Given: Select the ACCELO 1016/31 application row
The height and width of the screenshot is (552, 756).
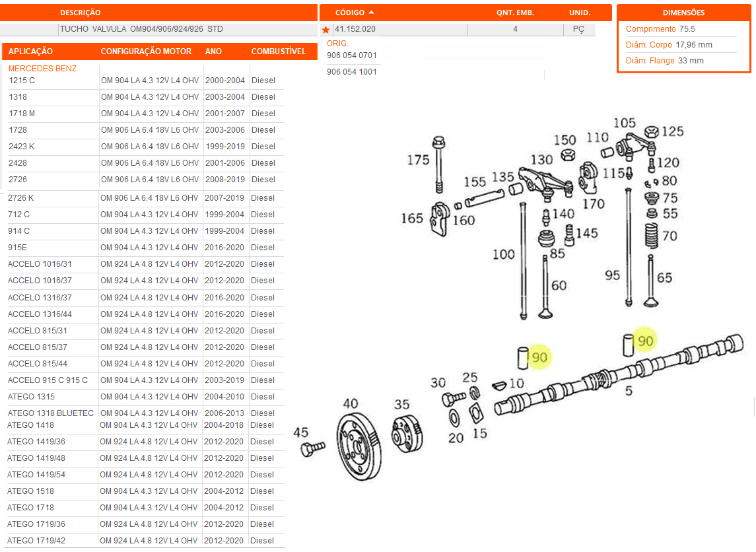Looking at the screenshot, I should (x=40, y=264).
